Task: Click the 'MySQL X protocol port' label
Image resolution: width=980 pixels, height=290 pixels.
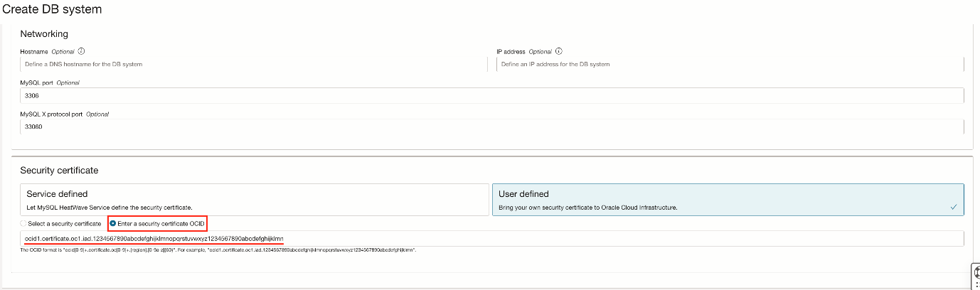Action: (51, 114)
